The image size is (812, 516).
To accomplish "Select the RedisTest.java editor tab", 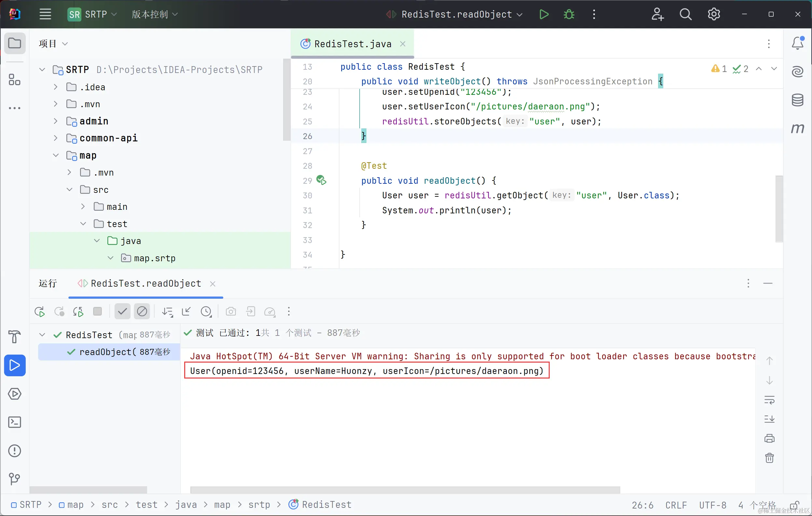I will click(x=352, y=44).
